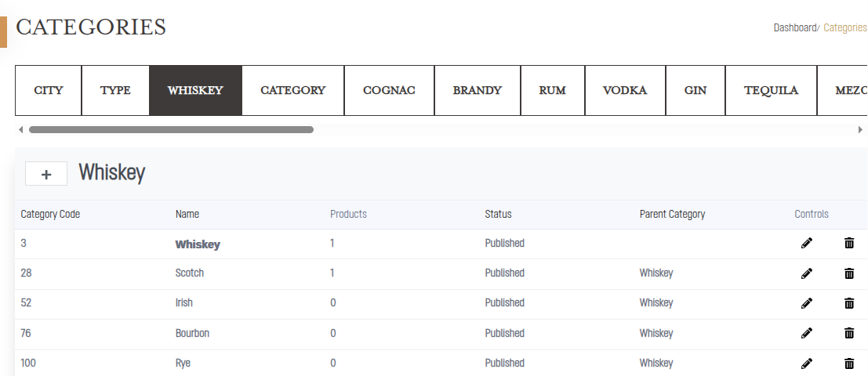The height and width of the screenshot is (376, 868).
Task: Select the Whiskey tab
Action: pyautogui.click(x=195, y=90)
